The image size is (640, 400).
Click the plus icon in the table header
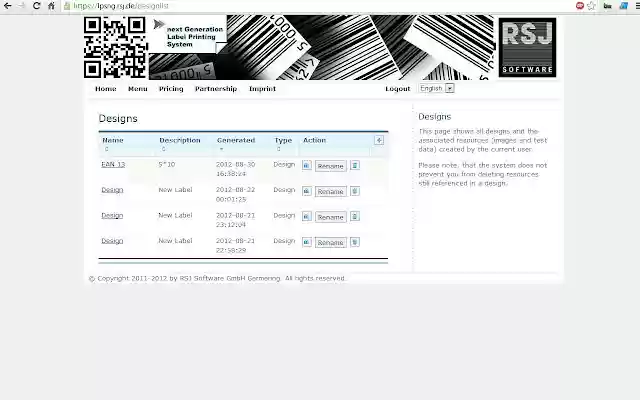point(379,140)
